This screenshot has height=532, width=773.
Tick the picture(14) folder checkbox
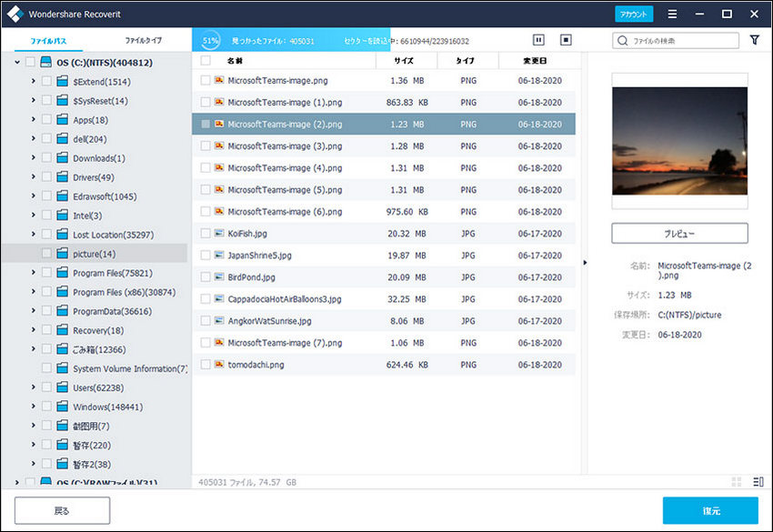tap(46, 254)
